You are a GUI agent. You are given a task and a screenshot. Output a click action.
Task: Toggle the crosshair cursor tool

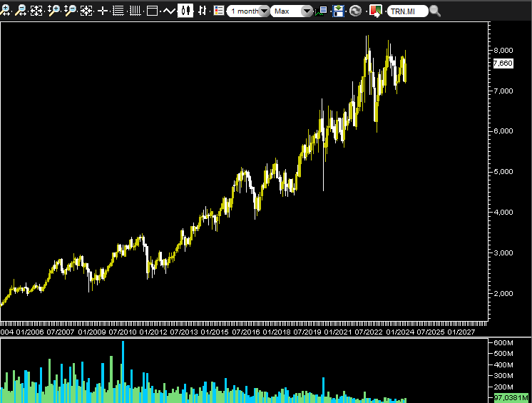click(x=103, y=11)
